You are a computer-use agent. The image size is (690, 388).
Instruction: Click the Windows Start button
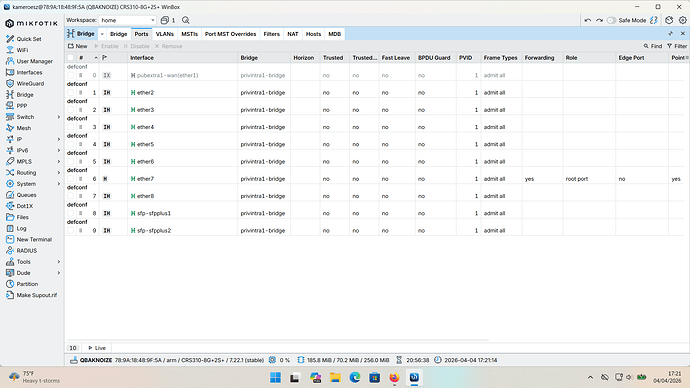tap(275, 377)
